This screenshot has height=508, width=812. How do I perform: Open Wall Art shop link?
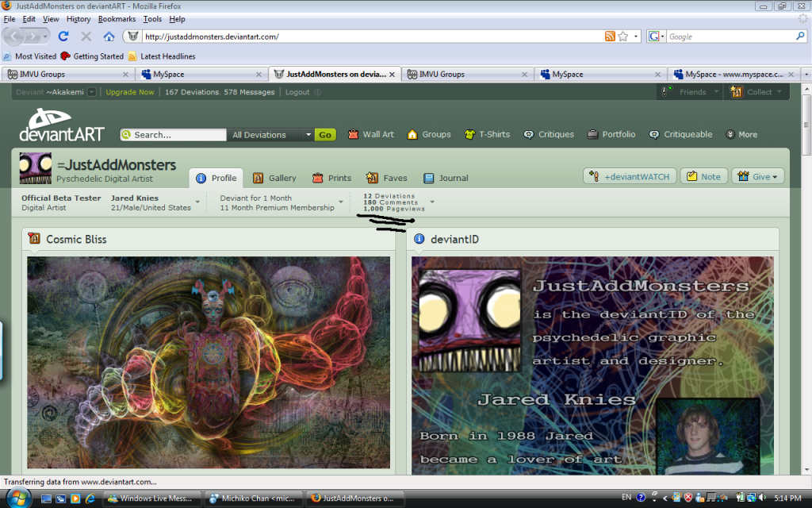pyautogui.click(x=371, y=134)
